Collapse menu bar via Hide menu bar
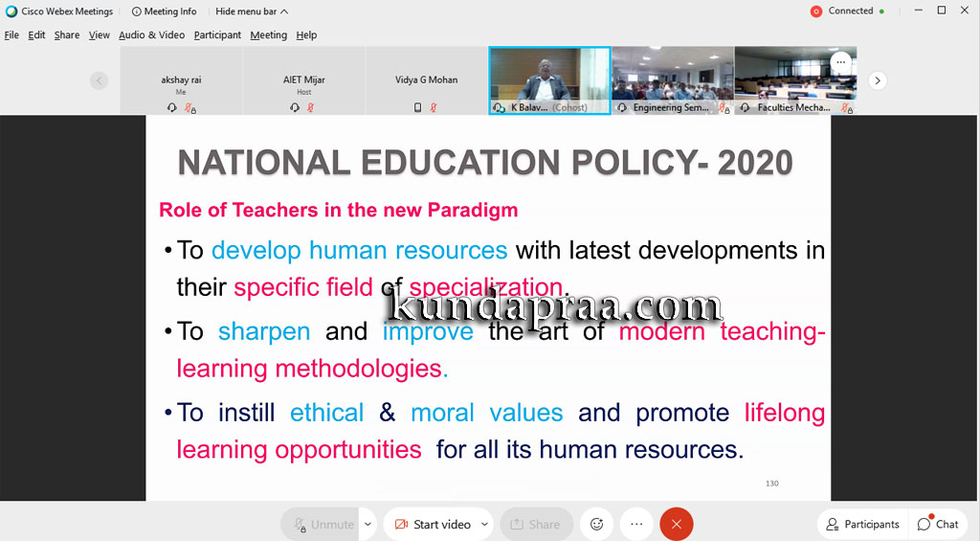 (x=252, y=11)
